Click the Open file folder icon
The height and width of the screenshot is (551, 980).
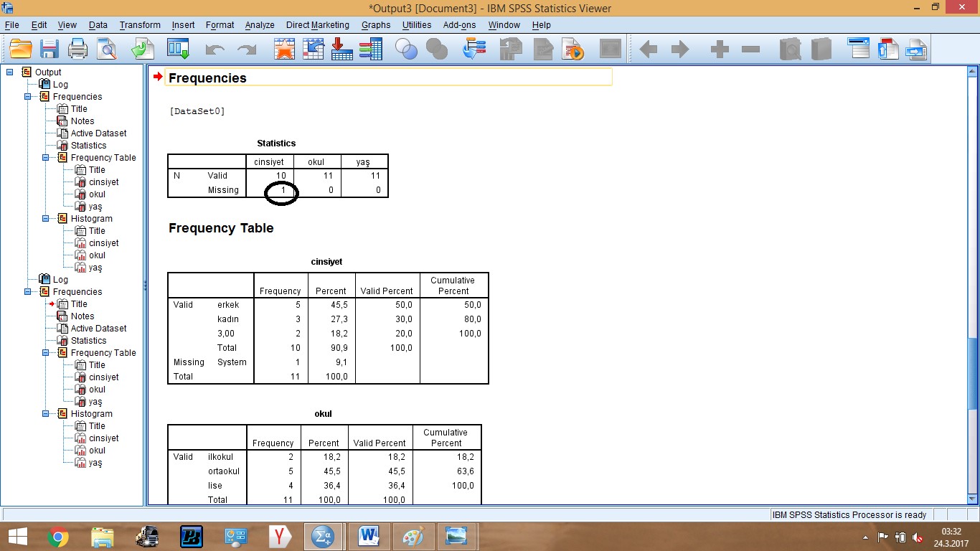coord(21,50)
